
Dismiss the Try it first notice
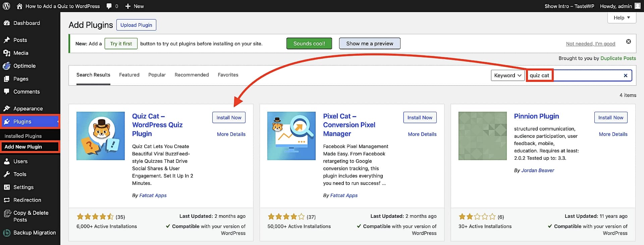pyautogui.click(x=629, y=41)
